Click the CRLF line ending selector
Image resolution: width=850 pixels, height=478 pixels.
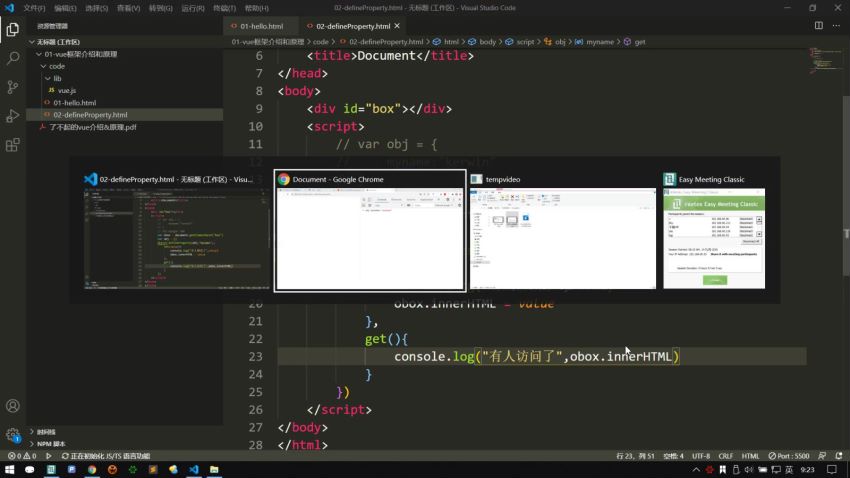[x=725, y=456]
